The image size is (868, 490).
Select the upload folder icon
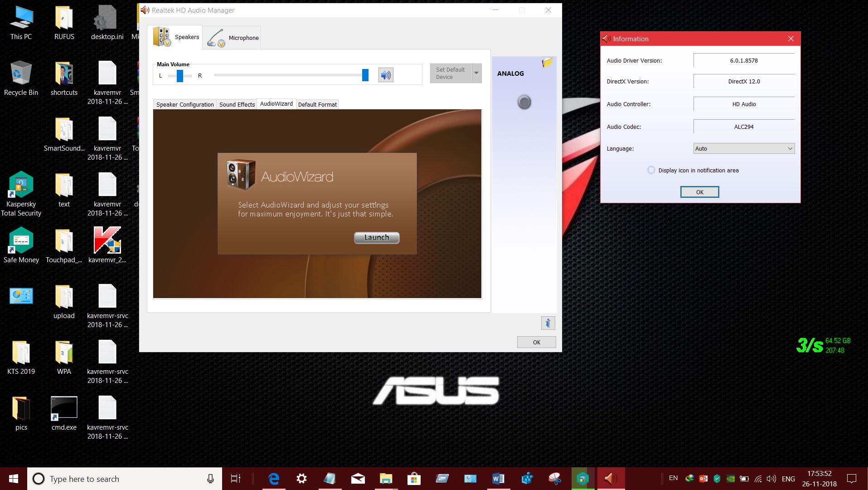click(x=64, y=302)
